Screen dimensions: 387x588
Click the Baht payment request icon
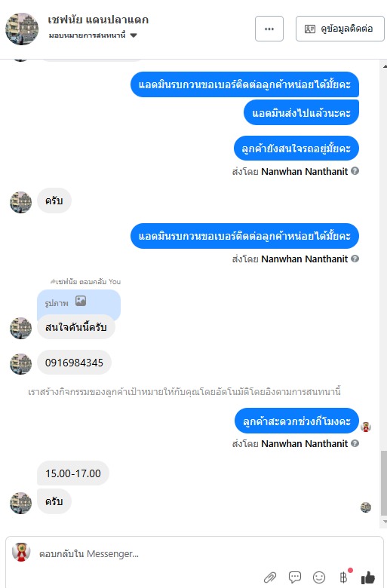(x=344, y=577)
